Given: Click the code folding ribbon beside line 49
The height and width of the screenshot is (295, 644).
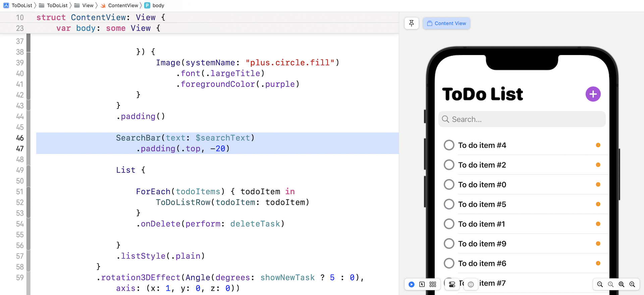Looking at the screenshot, I should pos(29,170).
